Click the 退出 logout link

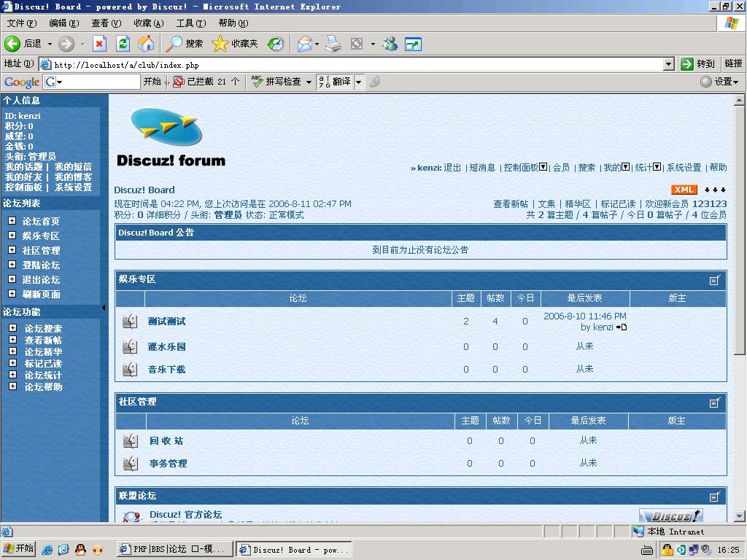tap(452, 168)
